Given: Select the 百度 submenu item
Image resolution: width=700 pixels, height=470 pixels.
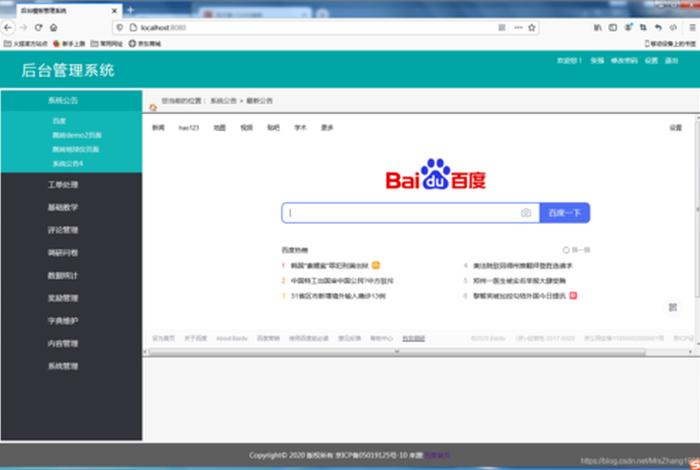Looking at the screenshot, I should pos(59,121).
